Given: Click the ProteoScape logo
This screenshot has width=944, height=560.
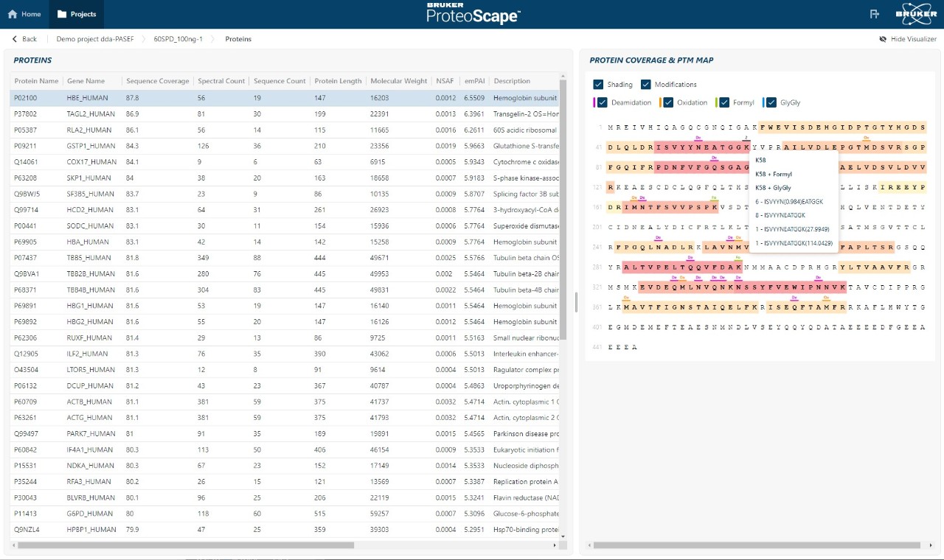Looking at the screenshot, I should click(473, 14).
